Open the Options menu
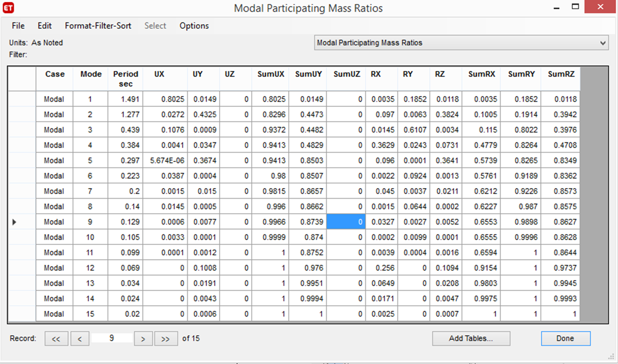The width and height of the screenshot is (618, 364). pyautogui.click(x=194, y=26)
